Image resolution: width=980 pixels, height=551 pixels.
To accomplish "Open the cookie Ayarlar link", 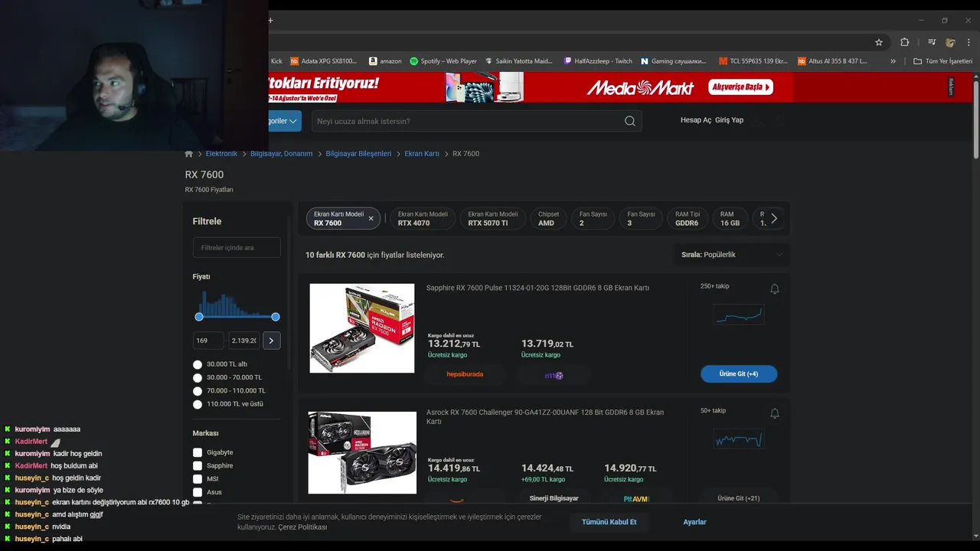I will click(x=694, y=522).
